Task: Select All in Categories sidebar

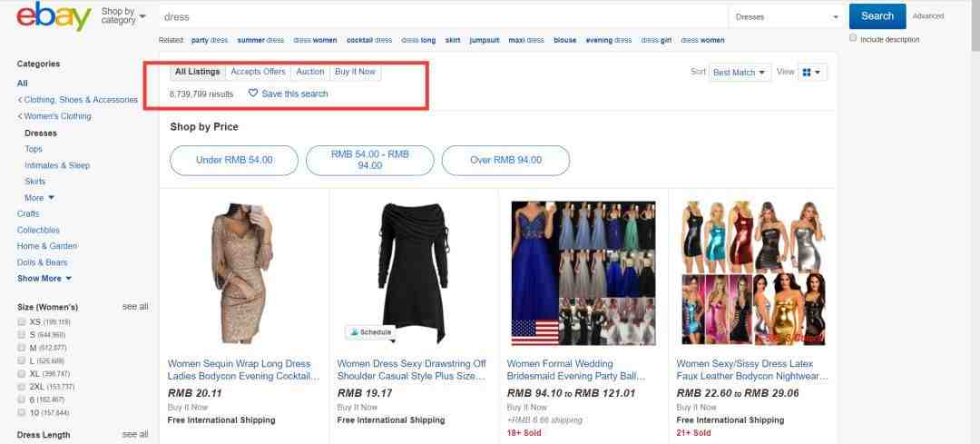Action: (23, 84)
